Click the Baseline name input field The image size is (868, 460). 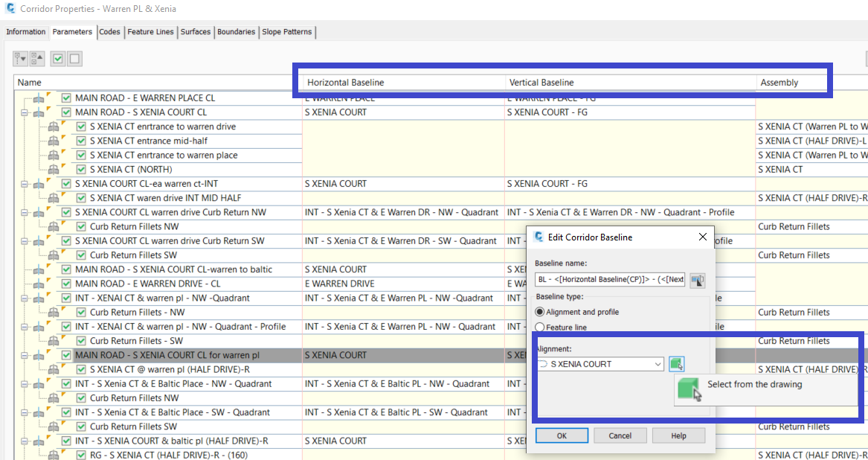coord(610,279)
